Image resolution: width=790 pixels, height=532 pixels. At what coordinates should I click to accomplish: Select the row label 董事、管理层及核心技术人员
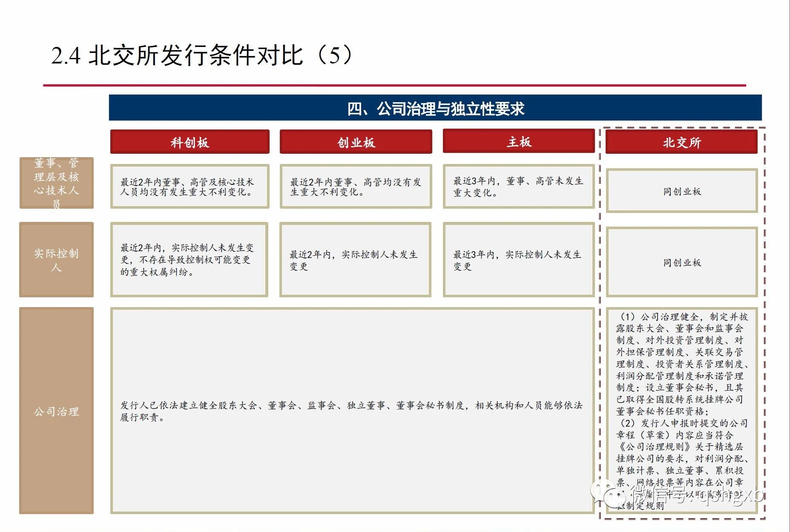(56, 183)
